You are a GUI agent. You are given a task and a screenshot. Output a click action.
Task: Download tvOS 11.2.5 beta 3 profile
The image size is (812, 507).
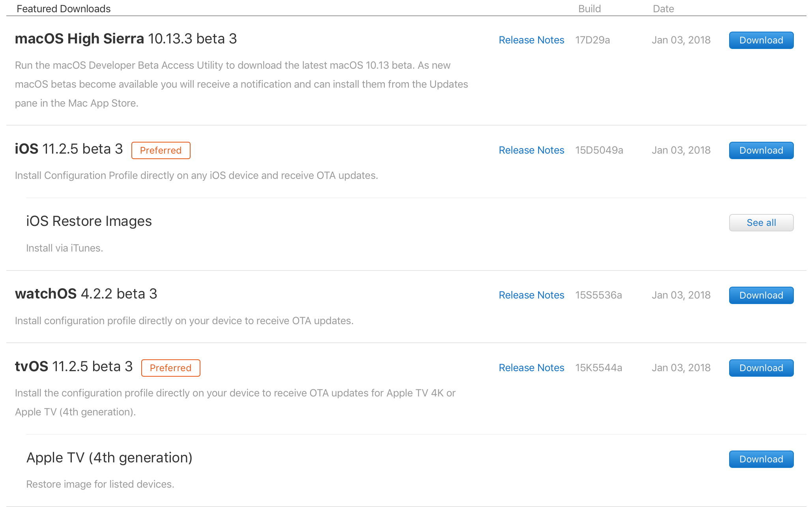tap(761, 368)
